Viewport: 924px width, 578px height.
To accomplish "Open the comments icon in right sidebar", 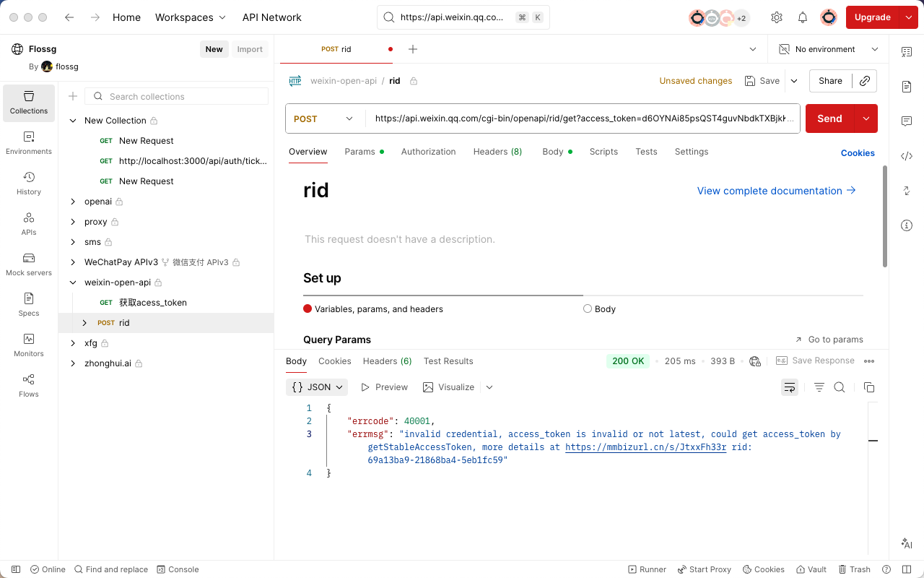I will 907,121.
